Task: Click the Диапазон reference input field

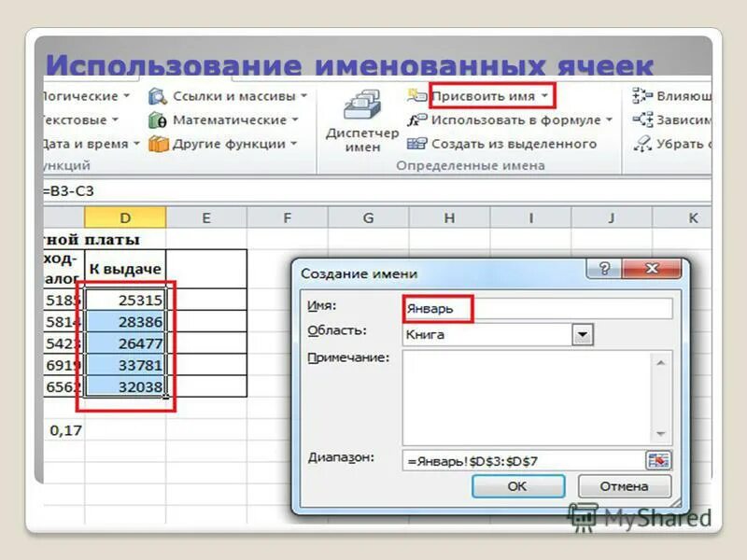Action: (525, 460)
